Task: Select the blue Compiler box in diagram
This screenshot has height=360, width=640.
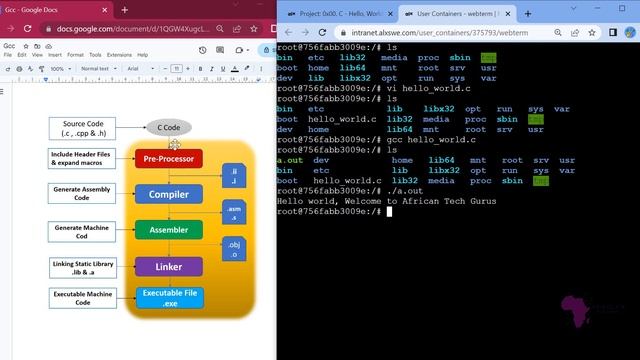Action: pos(169,194)
